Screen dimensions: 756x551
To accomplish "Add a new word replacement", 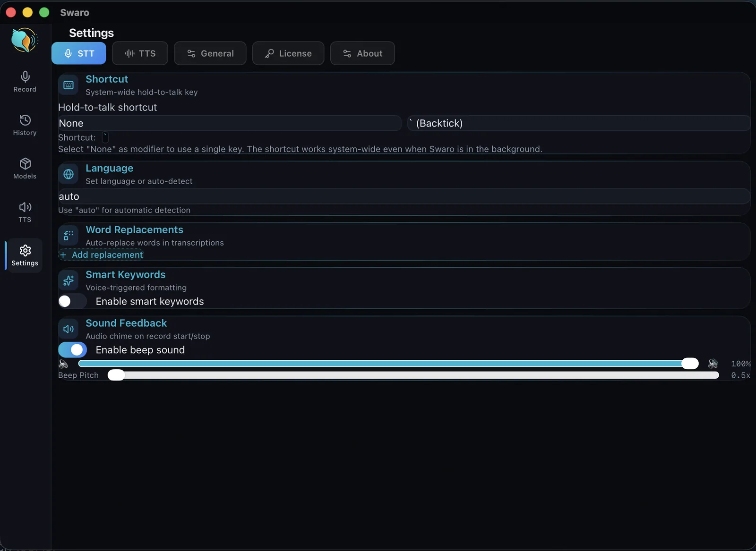I will [x=102, y=255].
